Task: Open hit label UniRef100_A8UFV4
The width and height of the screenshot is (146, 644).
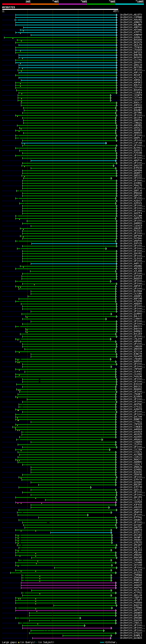Action: point(131,161)
